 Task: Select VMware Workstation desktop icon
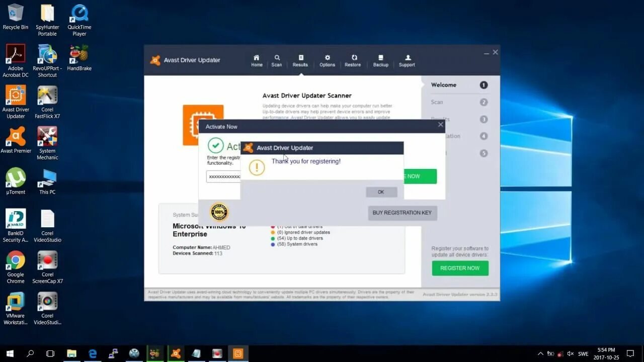pyautogui.click(x=16, y=308)
